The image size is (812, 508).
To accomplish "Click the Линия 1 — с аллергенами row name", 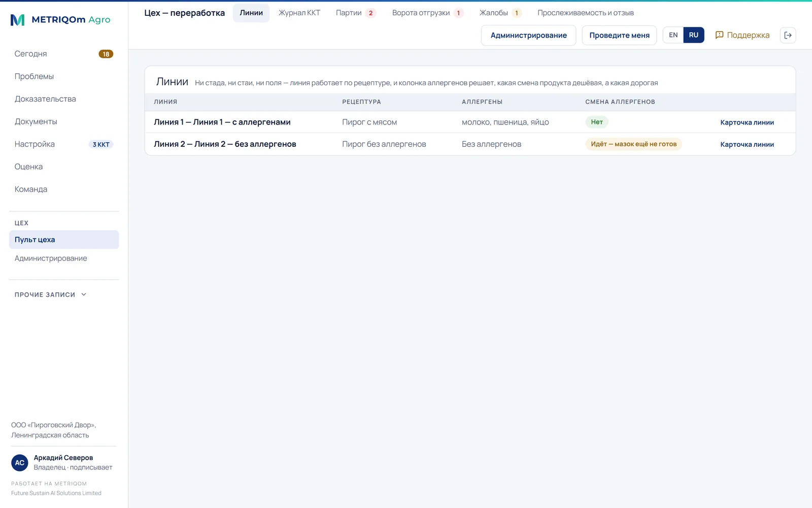I will [x=222, y=122].
